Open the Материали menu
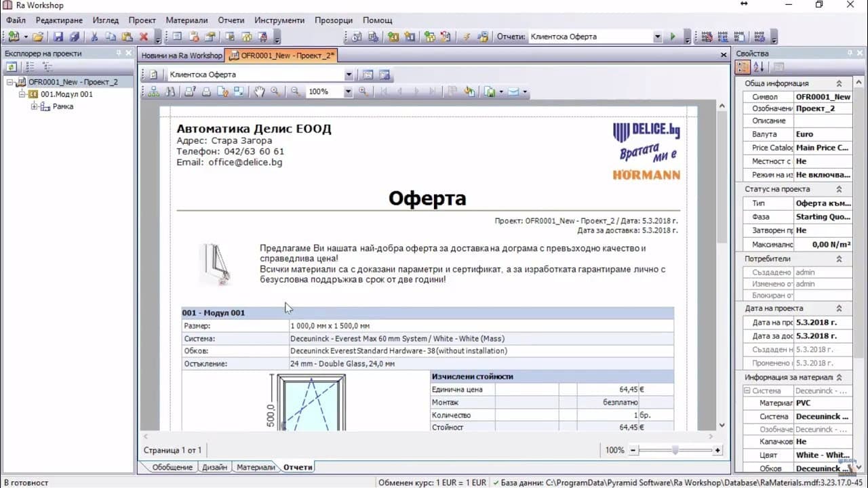 pos(186,20)
